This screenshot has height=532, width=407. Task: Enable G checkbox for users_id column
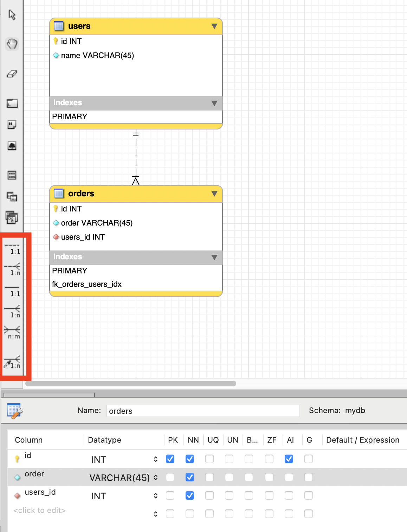coord(309,495)
